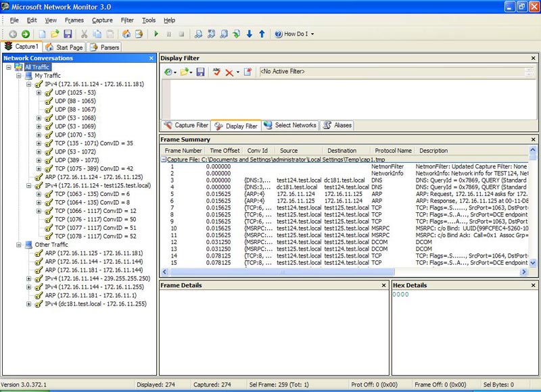
Task: Click the red X remove filter icon
Action: [x=230, y=72]
